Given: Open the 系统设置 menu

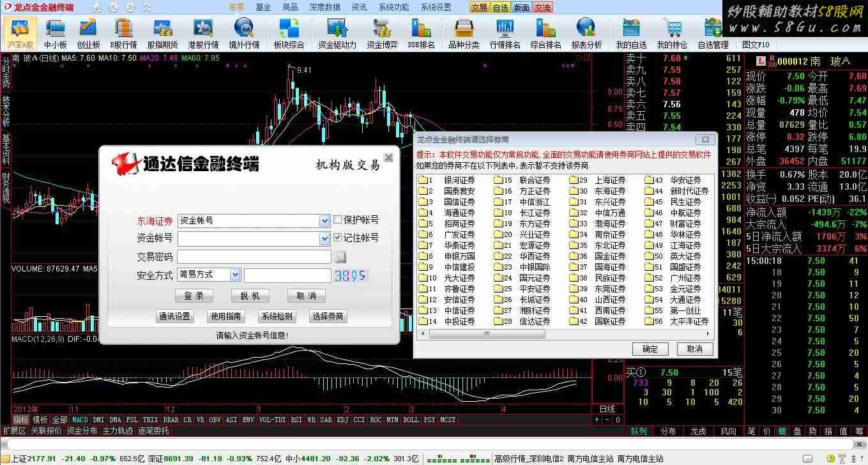Looking at the screenshot, I should click(x=436, y=8).
